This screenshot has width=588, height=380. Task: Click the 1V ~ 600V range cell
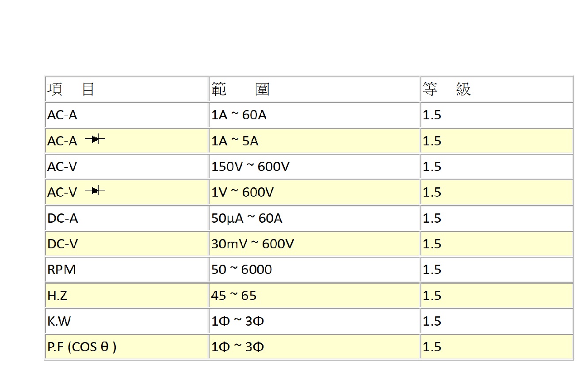coord(242,192)
